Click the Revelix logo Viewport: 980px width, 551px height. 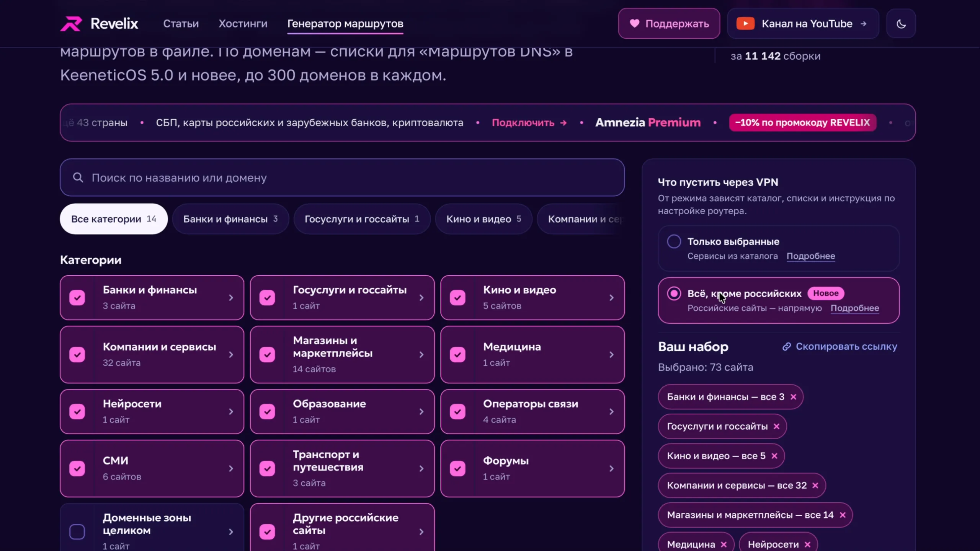(99, 24)
